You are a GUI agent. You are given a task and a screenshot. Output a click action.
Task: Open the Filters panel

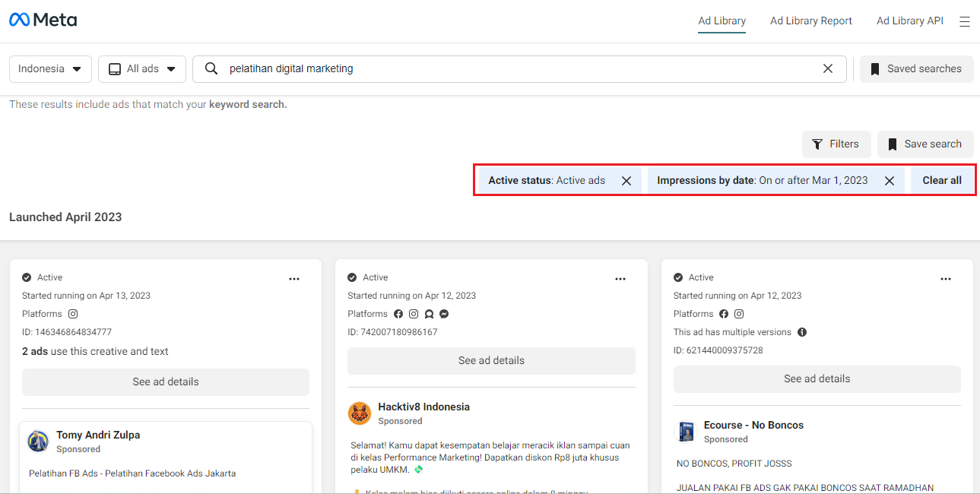[836, 144]
